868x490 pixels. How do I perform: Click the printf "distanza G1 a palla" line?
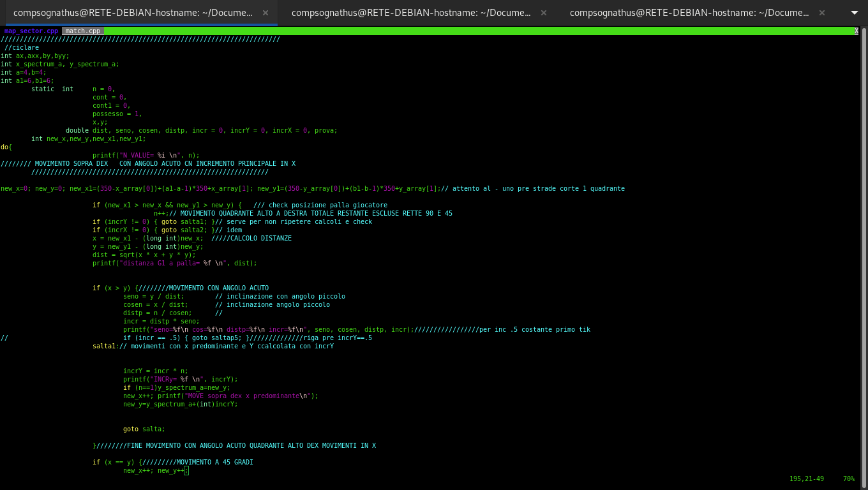click(x=175, y=263)
